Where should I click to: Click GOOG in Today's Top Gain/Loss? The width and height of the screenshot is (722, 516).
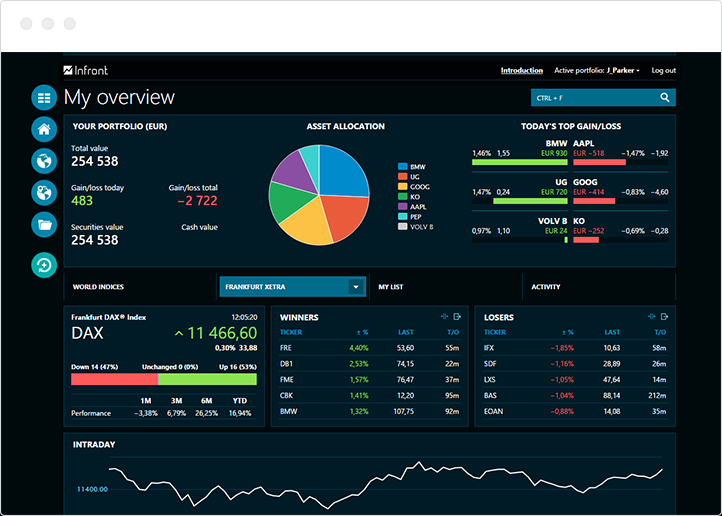[x=585, y=182]
